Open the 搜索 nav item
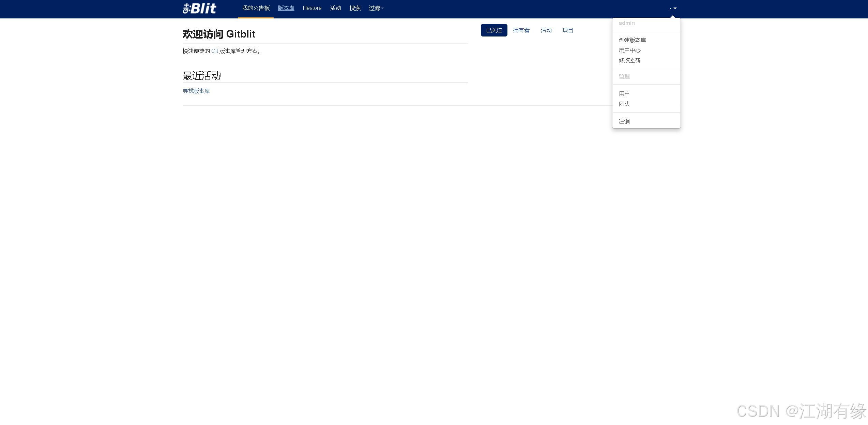Viewport: 868px width, 425px height. pos(355,8)
